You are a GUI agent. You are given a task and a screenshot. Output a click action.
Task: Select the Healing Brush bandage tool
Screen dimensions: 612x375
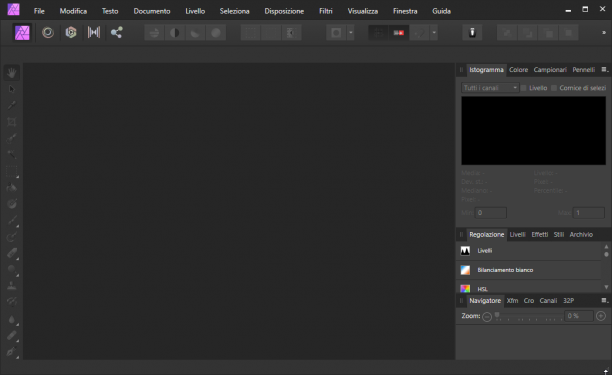pyautogui.click(x=12, y=336)
